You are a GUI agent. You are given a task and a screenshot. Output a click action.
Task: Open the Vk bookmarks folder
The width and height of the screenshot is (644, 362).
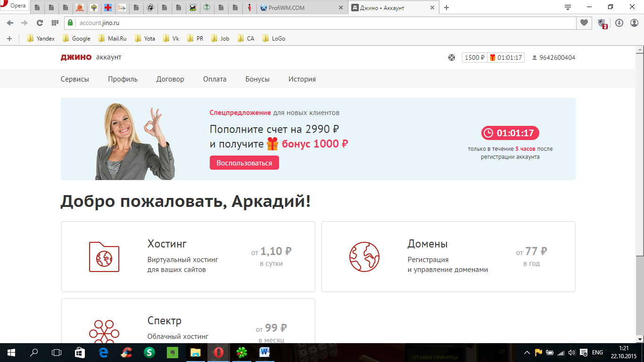click(171, 39)
